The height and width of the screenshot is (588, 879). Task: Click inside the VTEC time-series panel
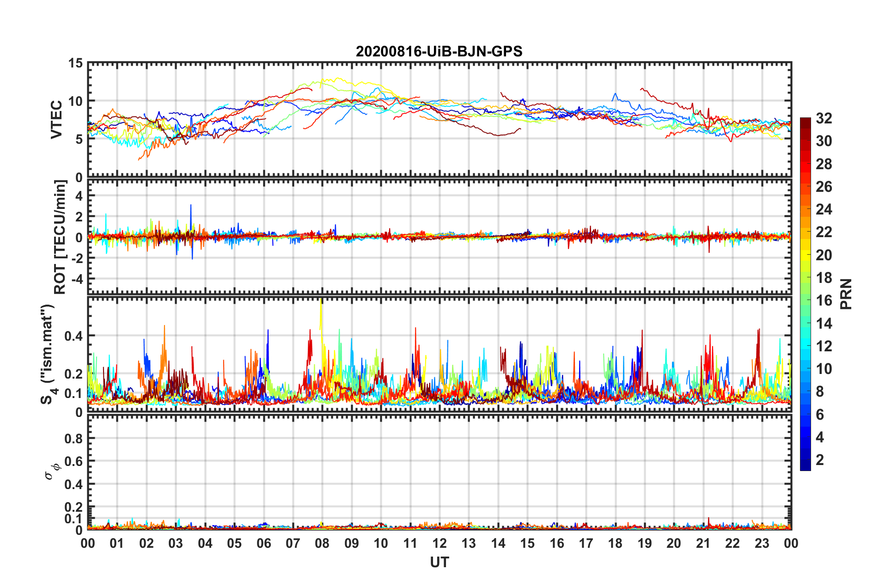point(439,120)
